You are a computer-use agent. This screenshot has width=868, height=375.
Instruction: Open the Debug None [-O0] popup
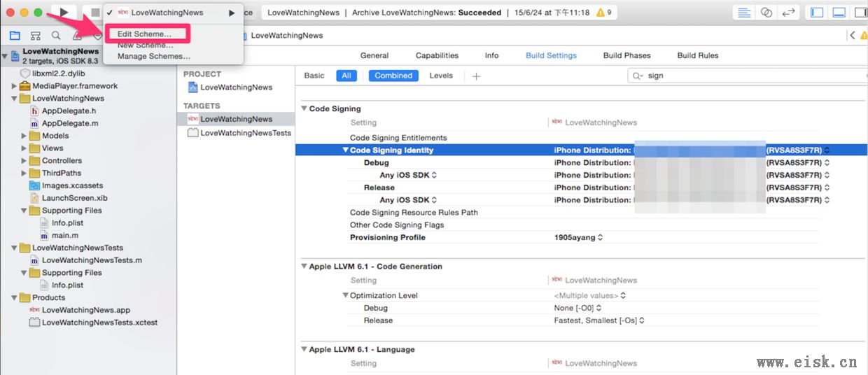577,308
